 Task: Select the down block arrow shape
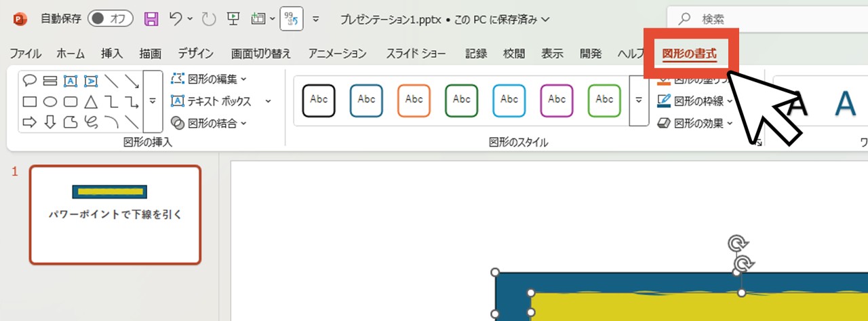(x=50, y=122)
